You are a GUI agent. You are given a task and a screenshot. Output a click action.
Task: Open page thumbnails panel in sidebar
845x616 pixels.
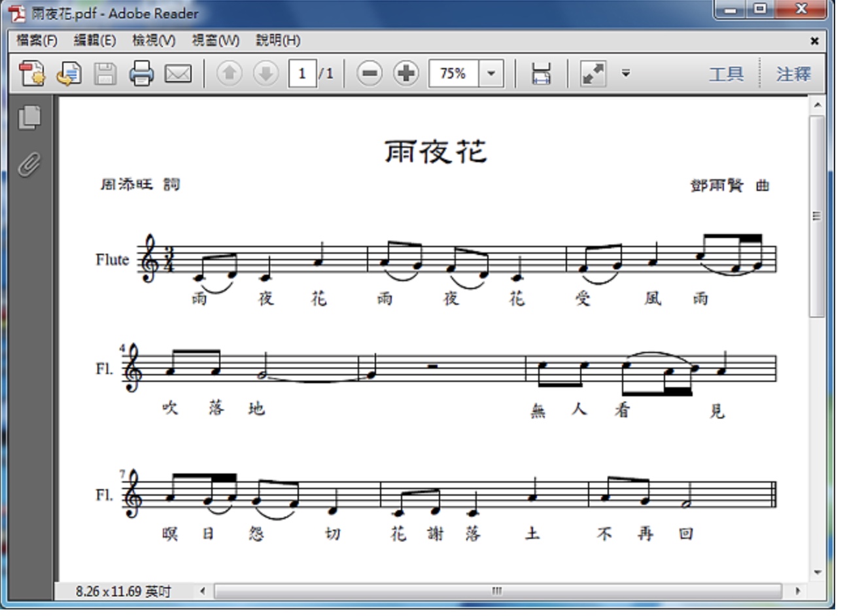click(29, 117)
